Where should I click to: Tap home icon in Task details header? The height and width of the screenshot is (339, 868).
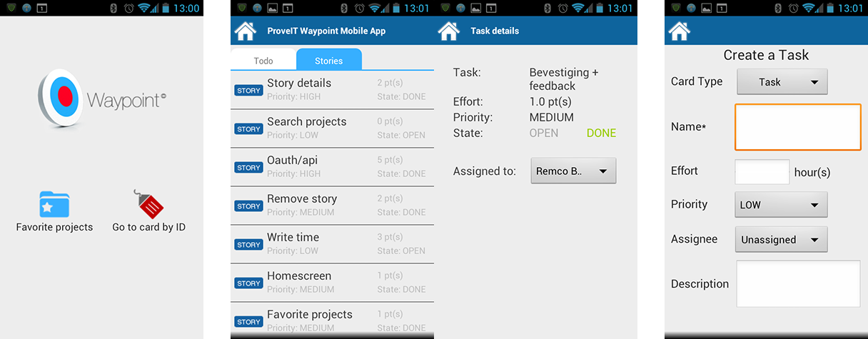click(x=448, y=31)
